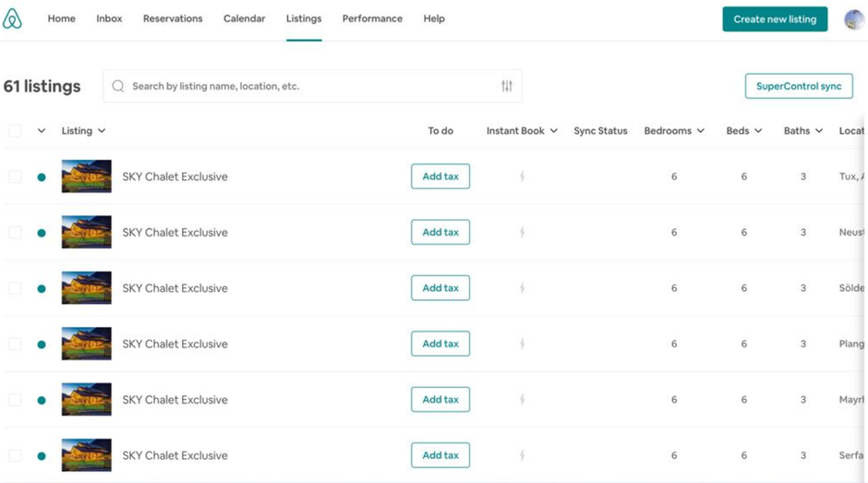Switch to the Performance tab

[372, 18]
